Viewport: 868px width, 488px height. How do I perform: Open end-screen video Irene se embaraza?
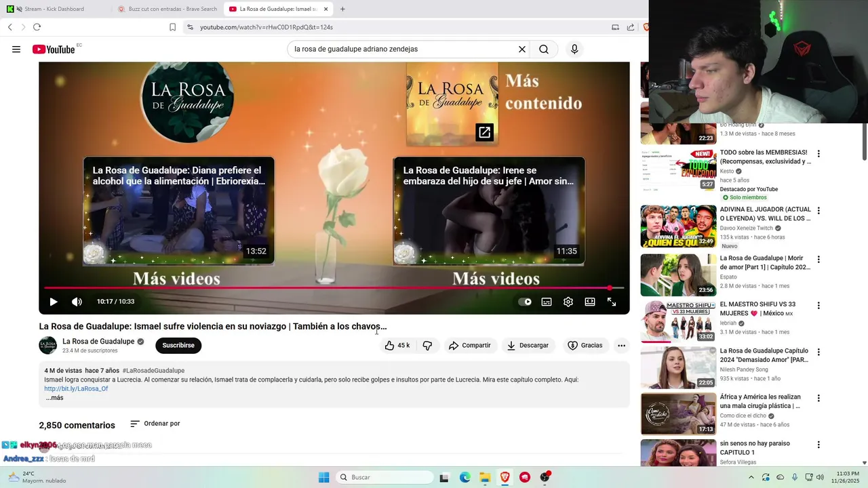pos(489,211)
